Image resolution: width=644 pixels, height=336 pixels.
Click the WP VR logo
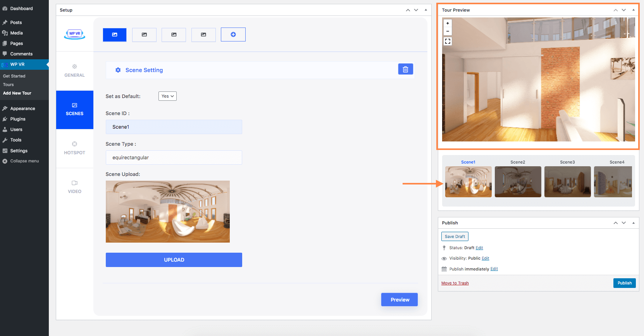point(75,34)
